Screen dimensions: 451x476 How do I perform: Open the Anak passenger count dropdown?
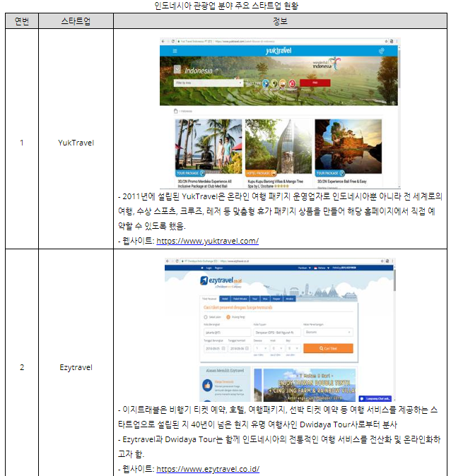pos(277,348)
